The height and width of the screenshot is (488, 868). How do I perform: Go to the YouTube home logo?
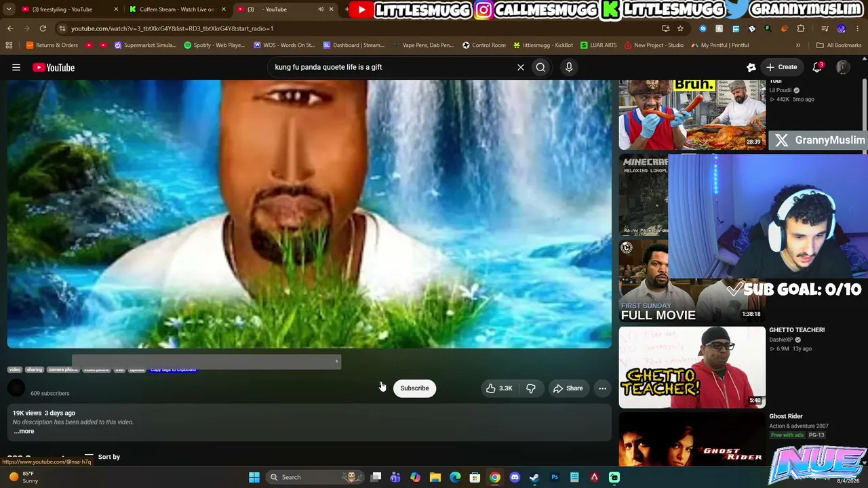54,67
